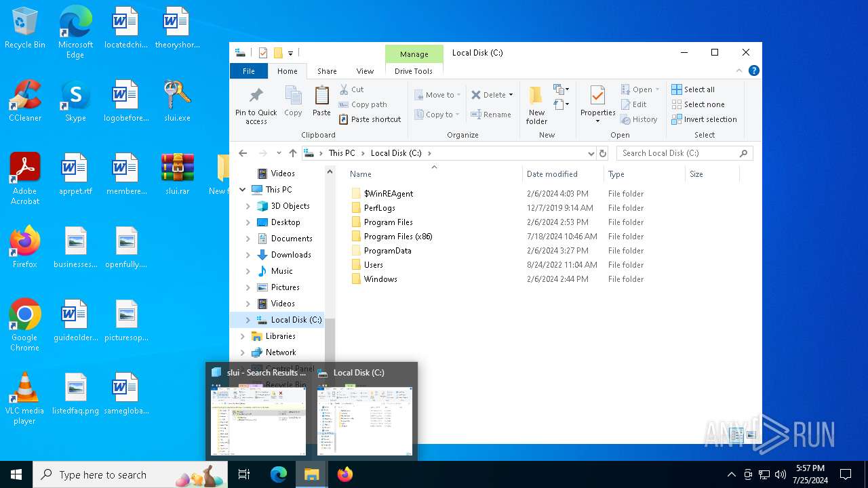Refresh the Local Disk (C:) view
Image resolution: width=868 pixels, height=488 pixels.
(602, 153)
